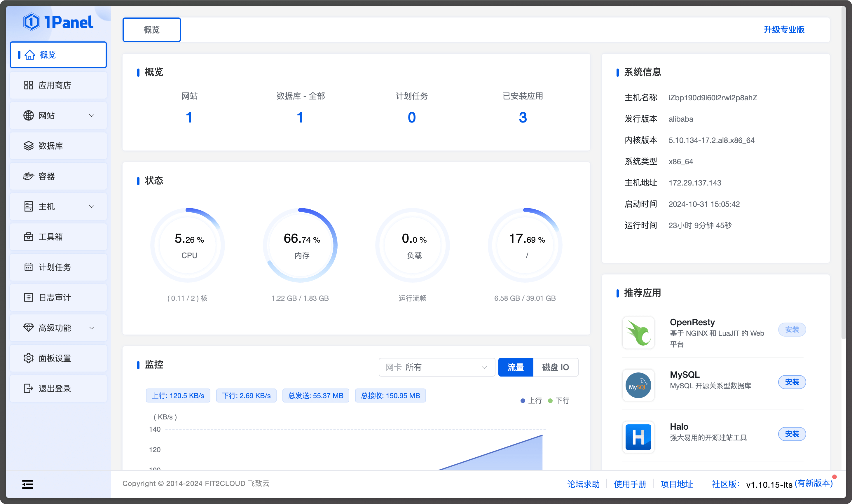Click the database layers icon

tap(29, 146)
